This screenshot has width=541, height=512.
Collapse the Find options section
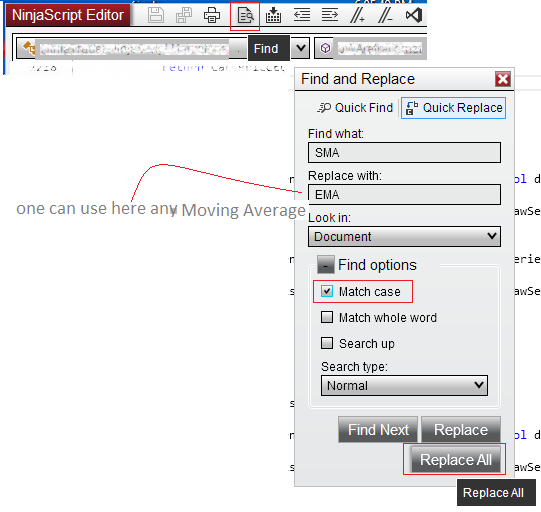click(x=325, y=265)
